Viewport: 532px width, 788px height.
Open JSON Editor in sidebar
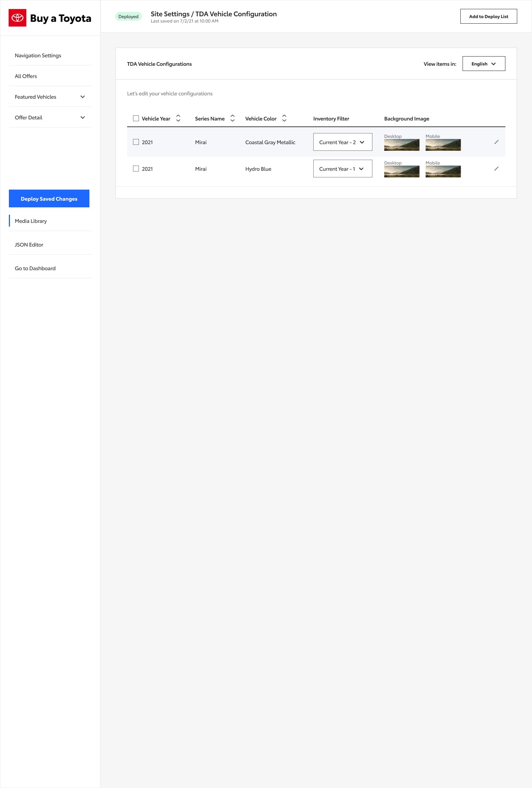(x=29, y=245)
